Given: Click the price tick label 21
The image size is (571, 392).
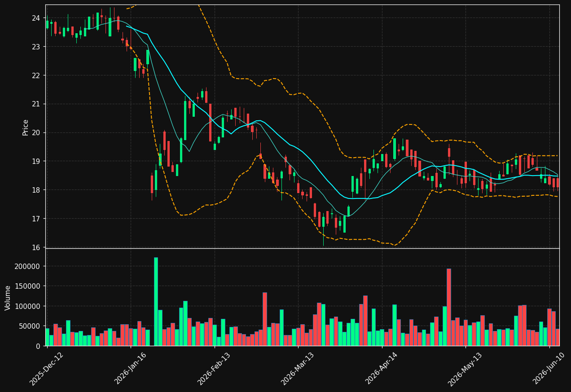Looking at the screenshot, I should (36, 104).
